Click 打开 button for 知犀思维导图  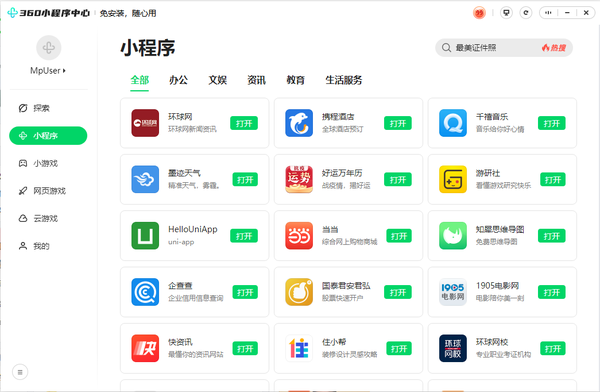click(551, 236)
